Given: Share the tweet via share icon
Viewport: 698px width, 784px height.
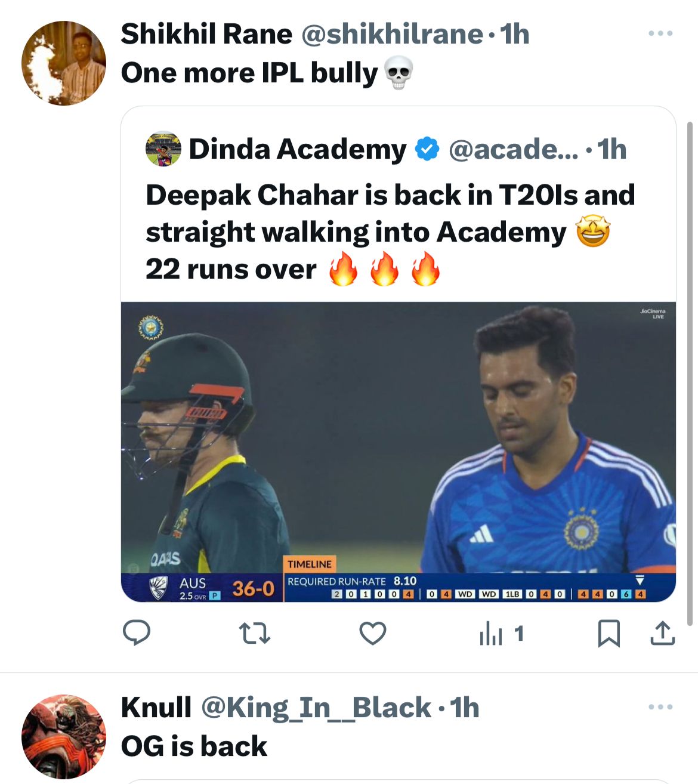Looking at the screenshot, I should click(662, 632).
